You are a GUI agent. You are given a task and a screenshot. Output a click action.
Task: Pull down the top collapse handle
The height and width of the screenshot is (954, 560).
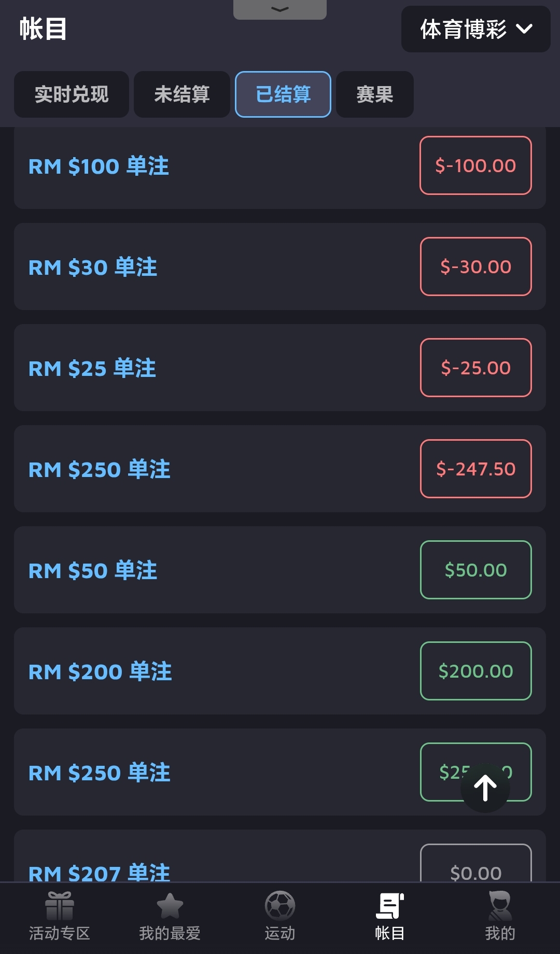(x=280, y=9)
